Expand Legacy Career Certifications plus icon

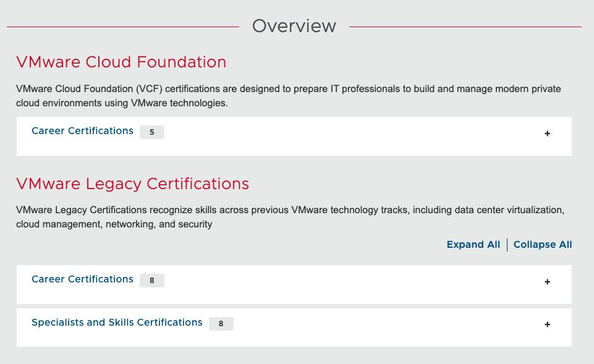pyautogui.click(x=547, y=282)
